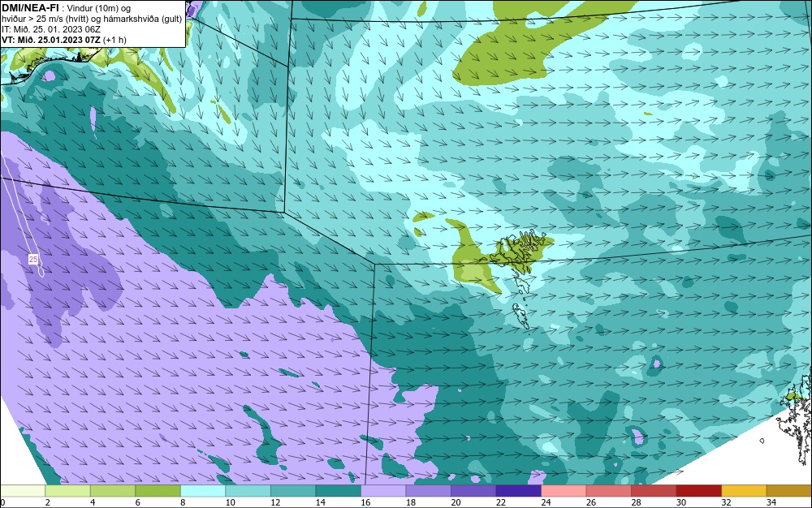This screenshot has width=812, height=508.
Task: Click the 28–30 m/s red legend swatch
Action: click(x=654, y=491)
